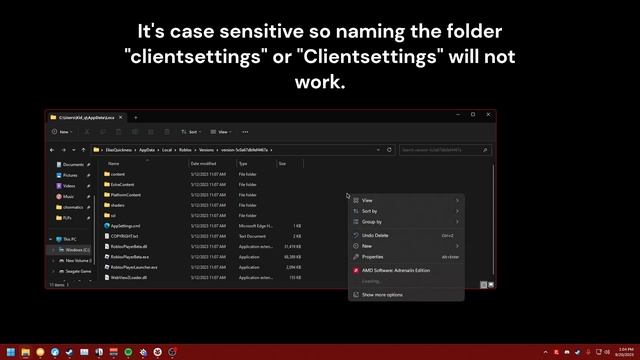
Task: Expand the Windows (C:) drive node
Action: 53,250
